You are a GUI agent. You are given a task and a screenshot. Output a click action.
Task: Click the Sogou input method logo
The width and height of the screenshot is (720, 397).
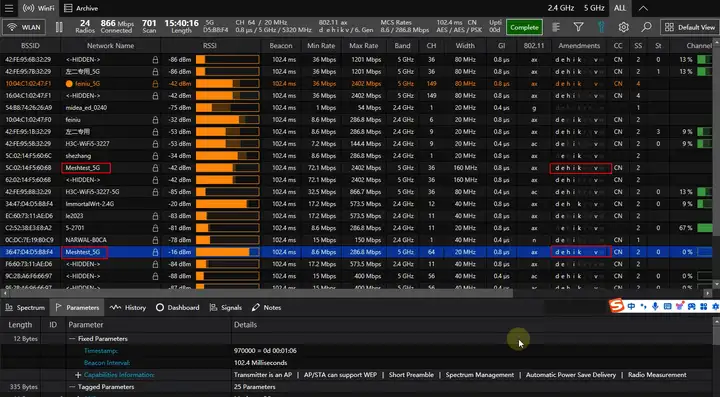click(x=617, y=306)
